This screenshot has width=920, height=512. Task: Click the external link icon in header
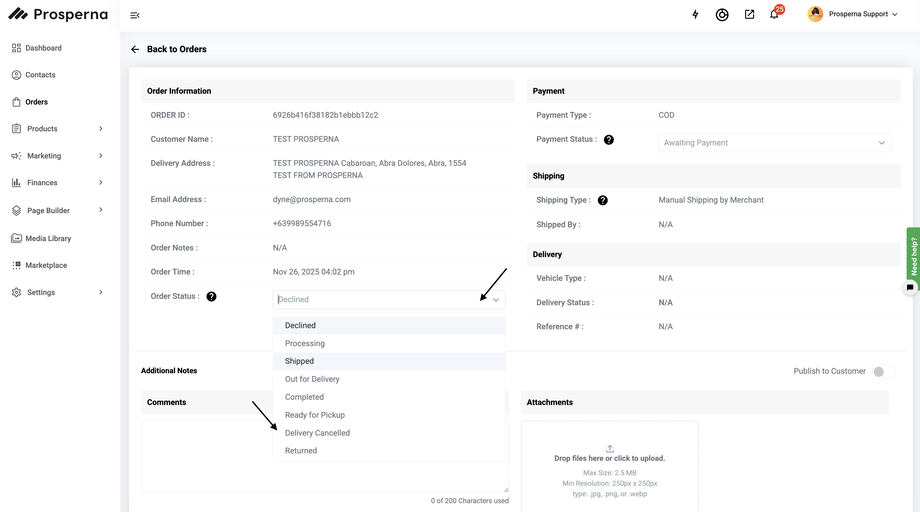click(749, 15)
